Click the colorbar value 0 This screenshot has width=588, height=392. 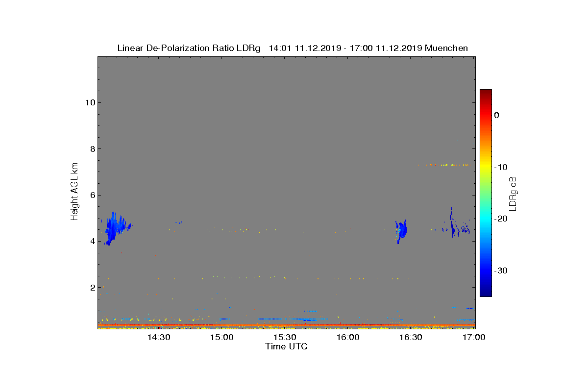[x=496, y=115]
